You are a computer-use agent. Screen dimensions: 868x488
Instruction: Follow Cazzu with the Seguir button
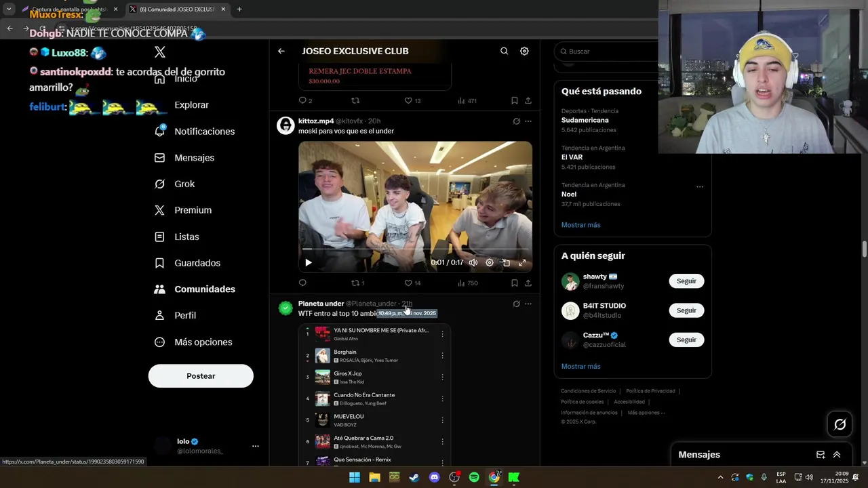pos(686,340)
